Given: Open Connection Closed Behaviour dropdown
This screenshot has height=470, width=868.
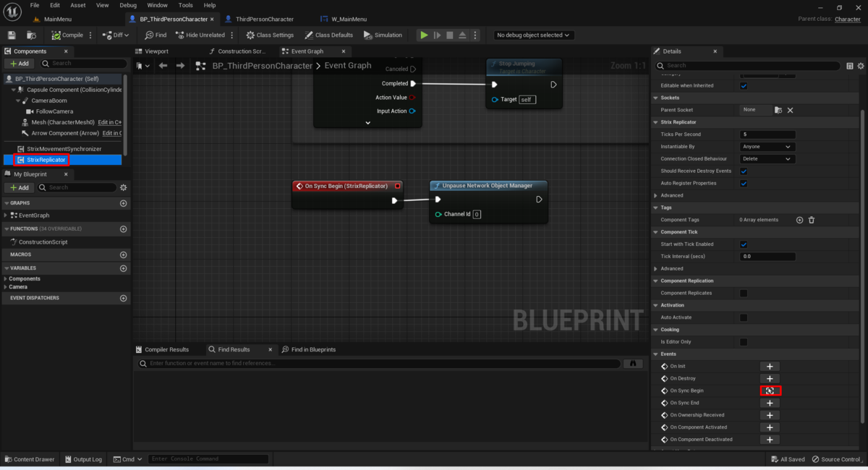Looking at the screenshot, I should point(767,159).
